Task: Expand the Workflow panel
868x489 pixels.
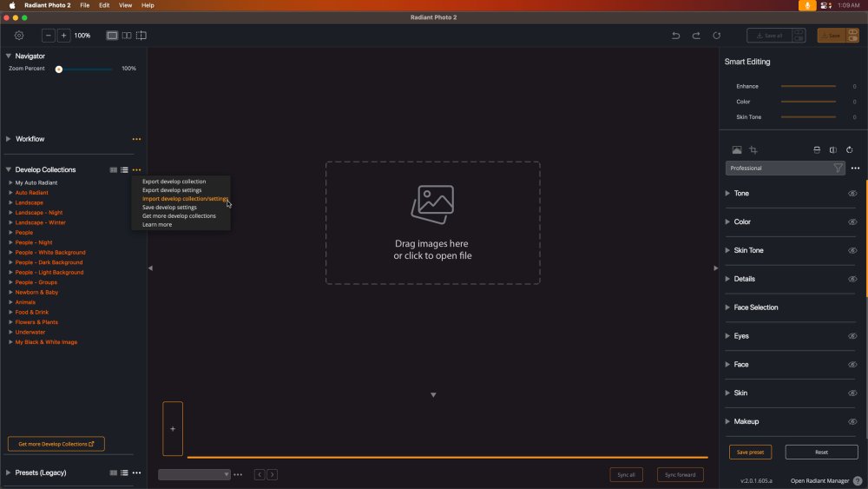Action: point(9,139)
